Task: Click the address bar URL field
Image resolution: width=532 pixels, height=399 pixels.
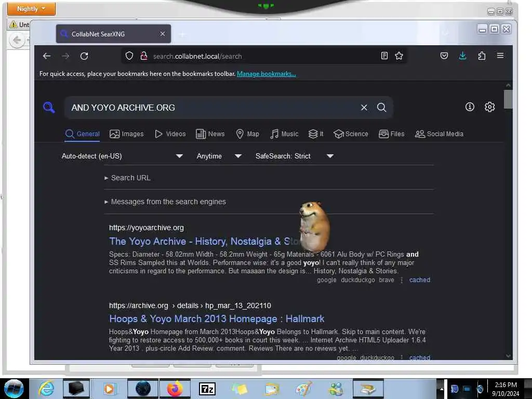Action: click(264, 56)
